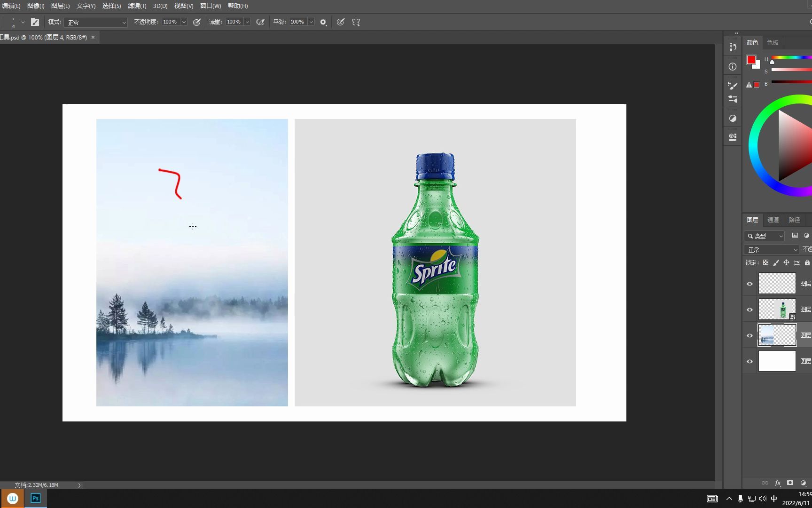This screenshot has height=508, width=812.
Task: Open the 图层 menu
Action: click(60, 6)
